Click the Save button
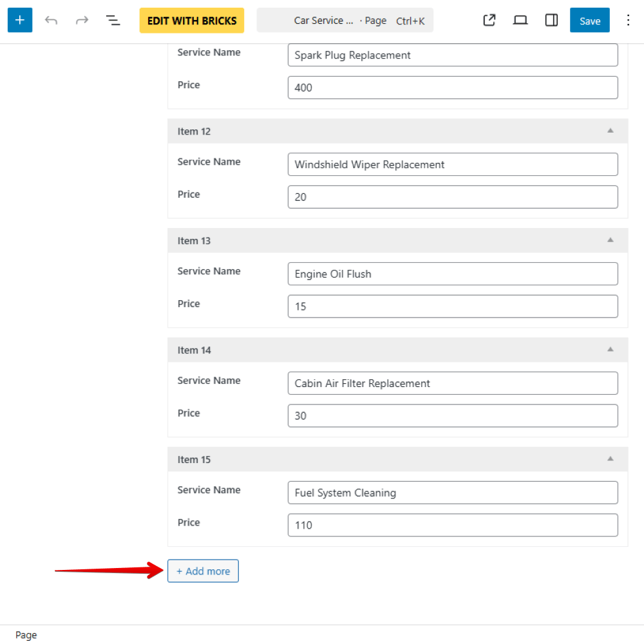Screen dimensions: 644x644 click(x=589, y=20)
